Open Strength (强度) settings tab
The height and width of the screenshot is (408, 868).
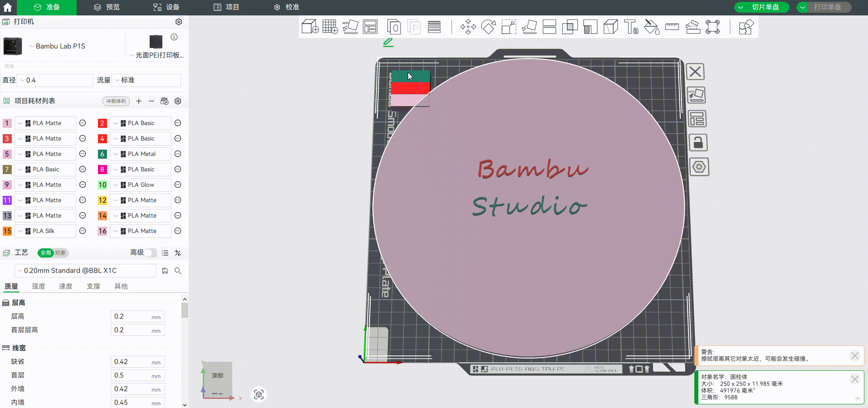[x=39, y=287]
